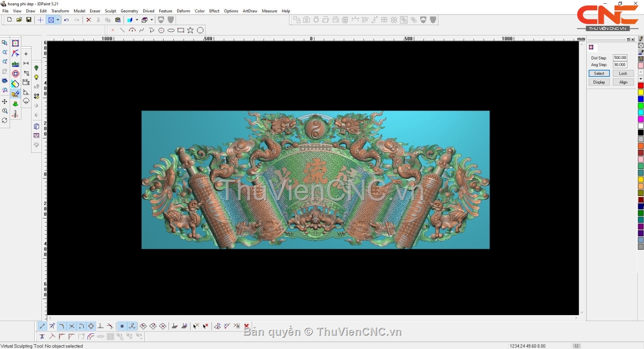The image size is (644, 349).
Task: Click the New file icon
Action: pyautogui.click(x=9, y=20)
